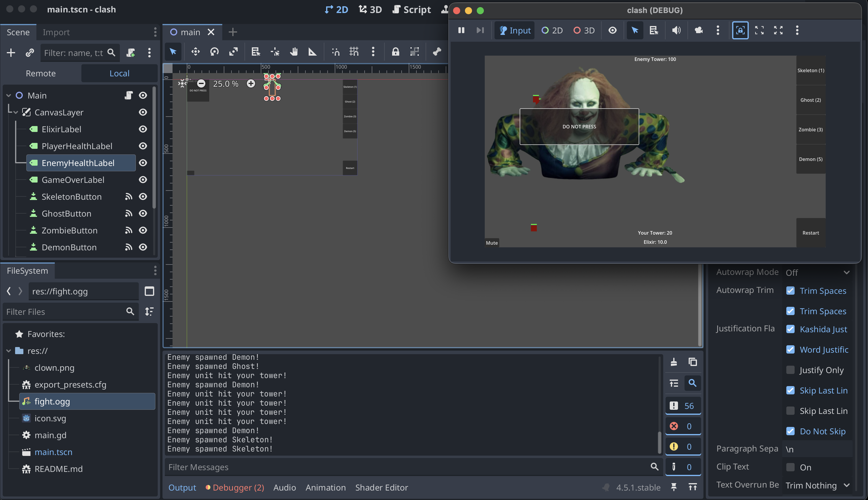Select the Move Mode tool icon
868x500 pixels.
pyautogui.click(x=195, y=52)
